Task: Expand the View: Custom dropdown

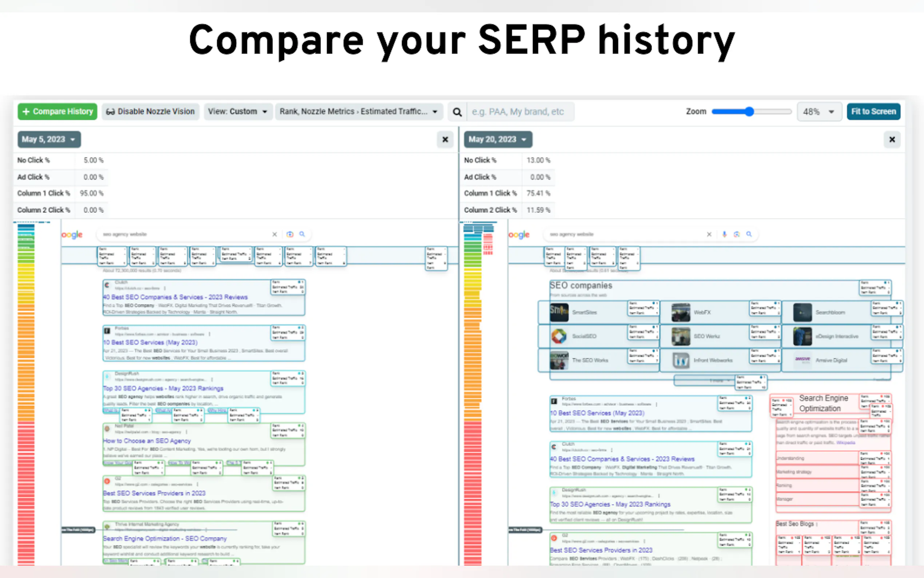Action: [x=238, y=112]
